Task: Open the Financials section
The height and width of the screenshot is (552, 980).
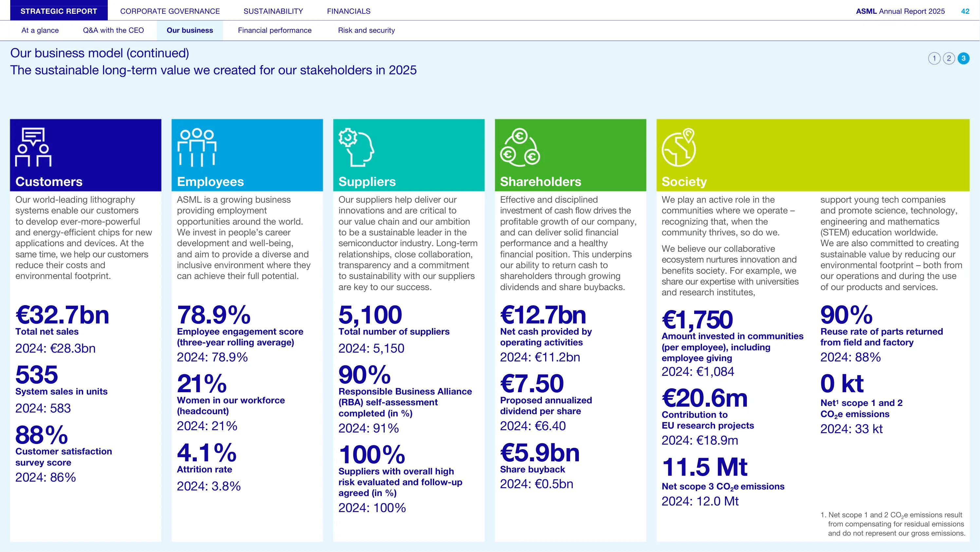Action: tap(348, 11)
